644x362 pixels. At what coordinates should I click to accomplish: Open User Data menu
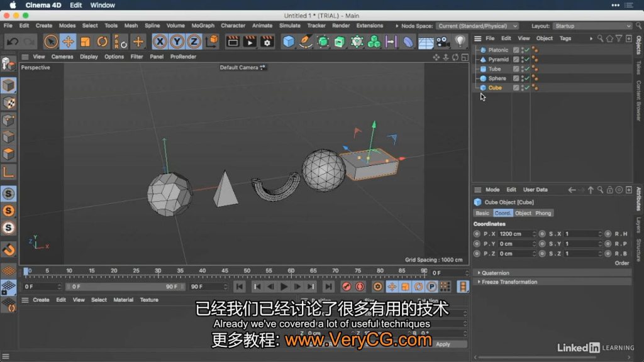coord(535,190)
